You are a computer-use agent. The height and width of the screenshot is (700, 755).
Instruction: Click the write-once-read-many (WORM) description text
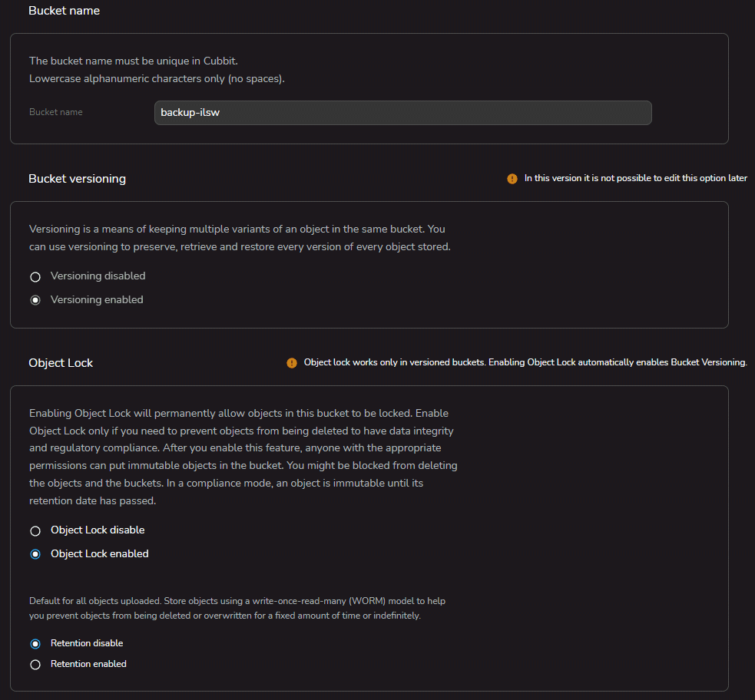click(x=237, y=608)
